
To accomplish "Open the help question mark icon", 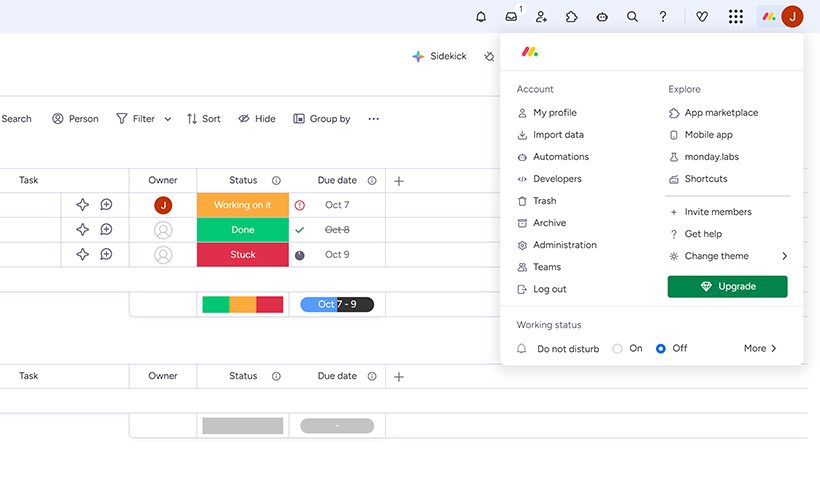I will click(x=662, y=17).
